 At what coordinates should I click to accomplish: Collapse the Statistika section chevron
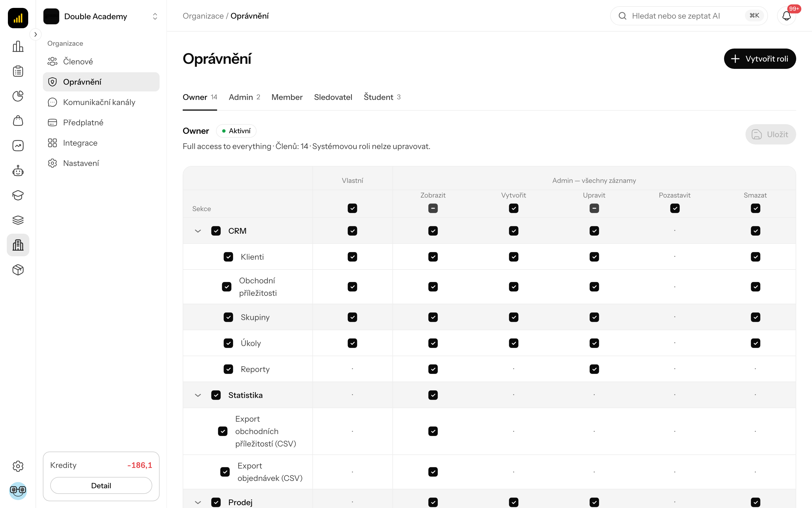(198, 395)
